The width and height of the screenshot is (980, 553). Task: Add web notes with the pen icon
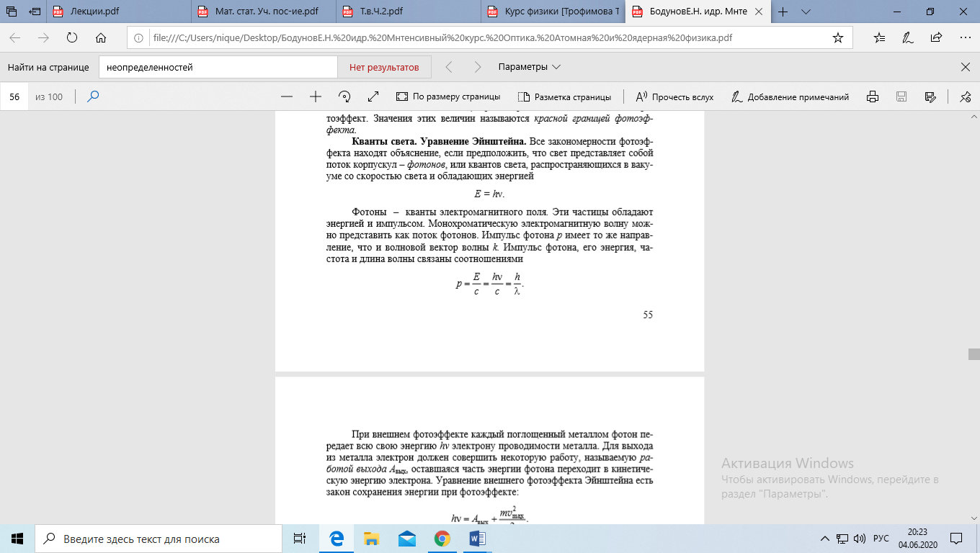click(908, 38)
